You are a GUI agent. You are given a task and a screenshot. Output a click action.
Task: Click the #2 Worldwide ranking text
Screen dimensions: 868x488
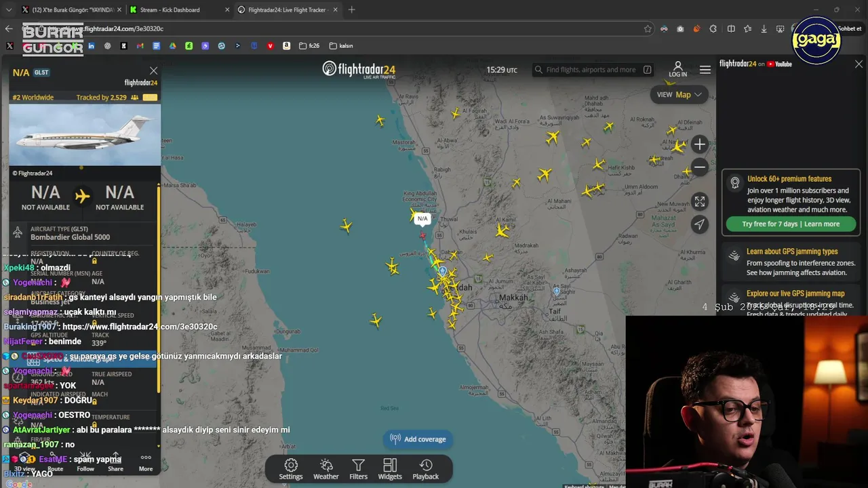click(x=33, y=98)
